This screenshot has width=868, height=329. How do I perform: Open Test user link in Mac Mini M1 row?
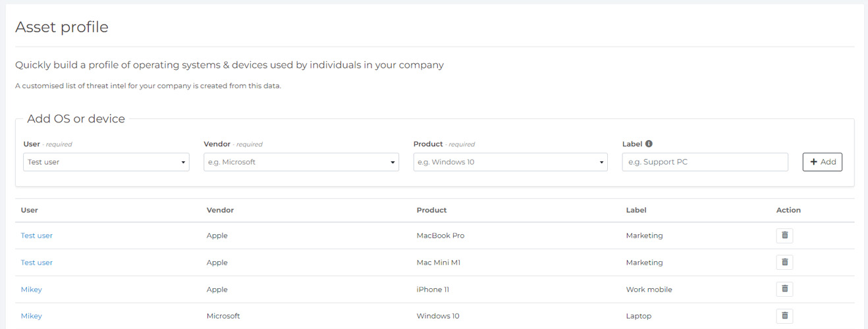(x=37, y=263)
